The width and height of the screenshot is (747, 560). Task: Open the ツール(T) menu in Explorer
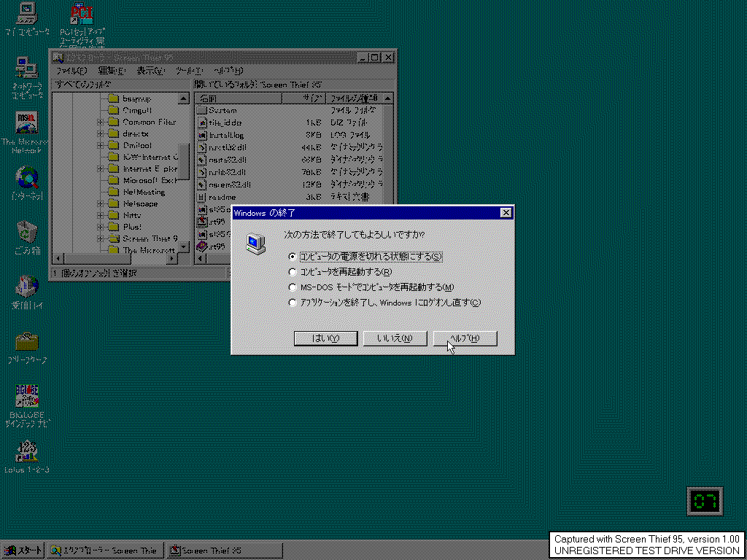[190, 71]
